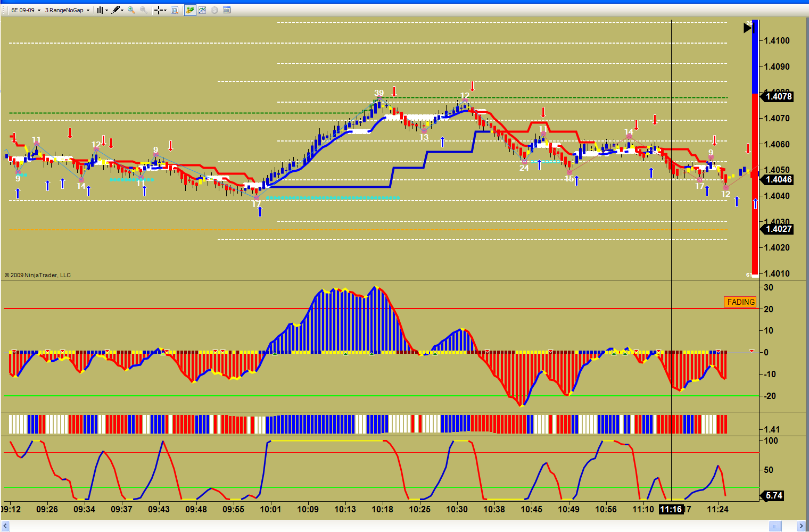Click the 10:13 time axis label
Viewport: 809px width, 532px height.
[345, 509]
